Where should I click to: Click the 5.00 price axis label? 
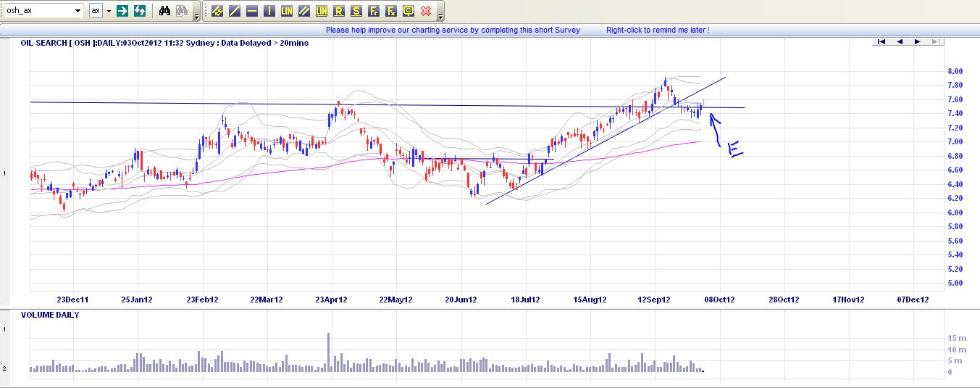click(955, 283)
